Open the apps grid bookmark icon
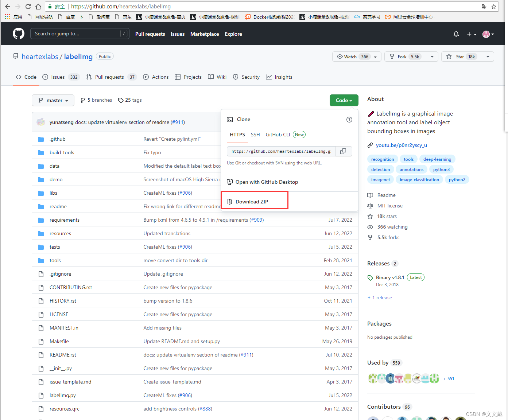 coord(7,17)
